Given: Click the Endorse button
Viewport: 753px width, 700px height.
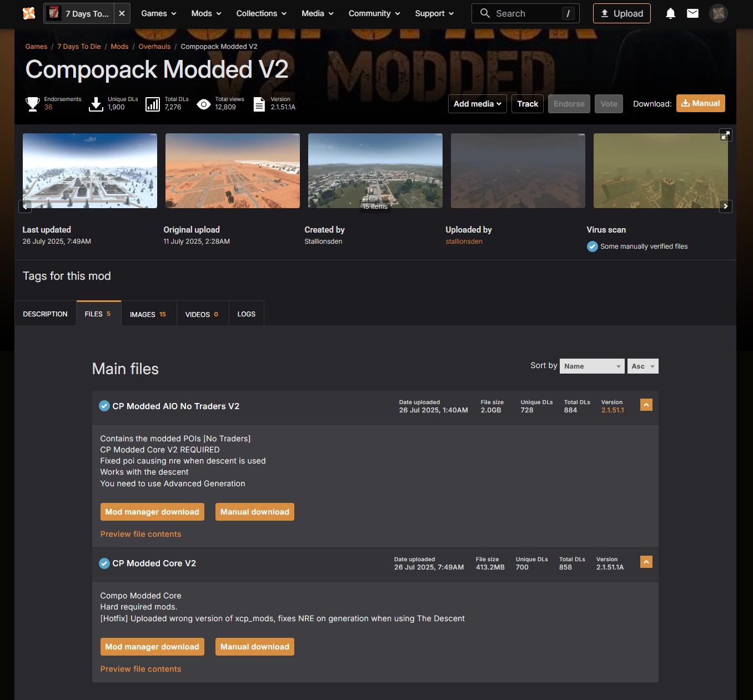Looking at the screenshot, I should (569, 104).
